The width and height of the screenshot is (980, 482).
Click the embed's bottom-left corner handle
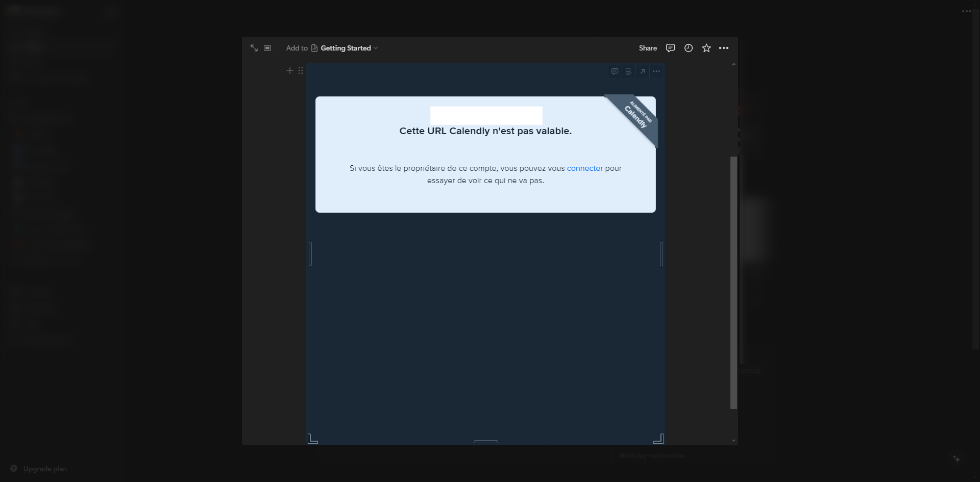[313, 439]
